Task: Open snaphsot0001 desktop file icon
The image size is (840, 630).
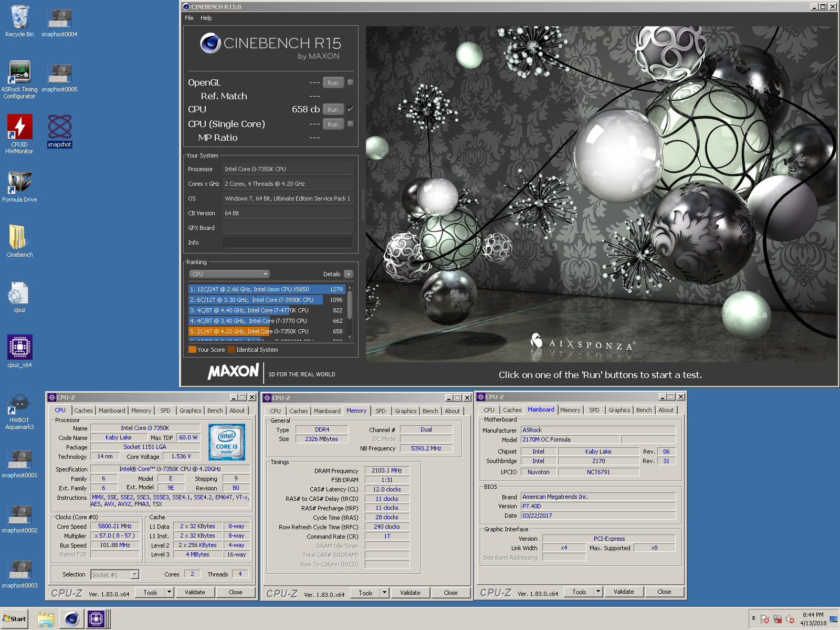Action: pyautogui.click(x=19, y=464)
